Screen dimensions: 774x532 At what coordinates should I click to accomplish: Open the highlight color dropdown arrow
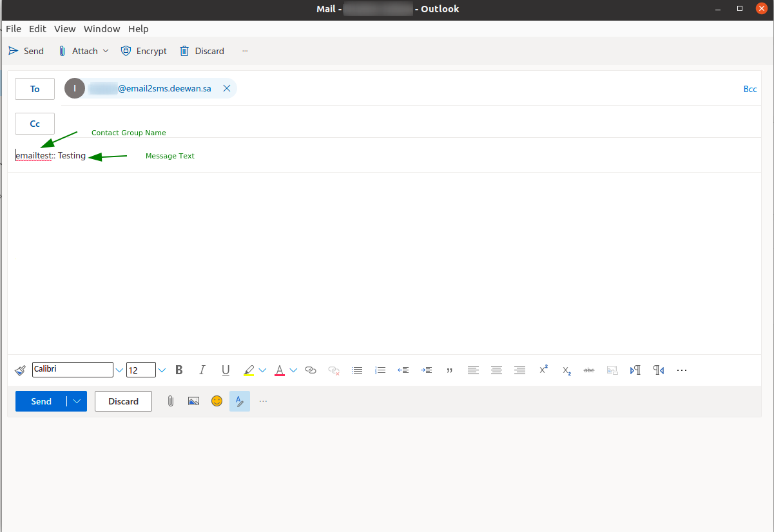pos(262,370)
